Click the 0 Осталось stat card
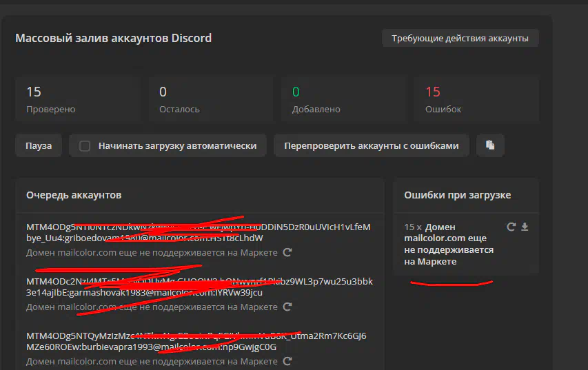The width and height of the screenshot is (588, 370). pos(211,100)
